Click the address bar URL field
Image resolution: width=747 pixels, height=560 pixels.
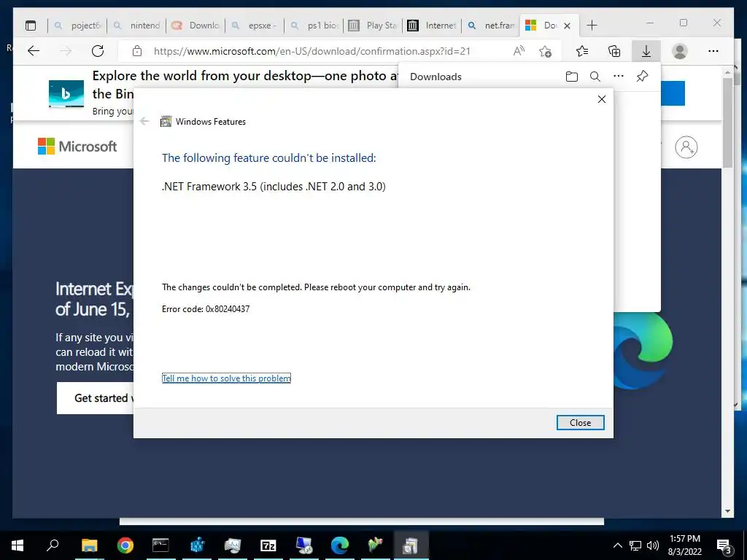coord(312,51)
